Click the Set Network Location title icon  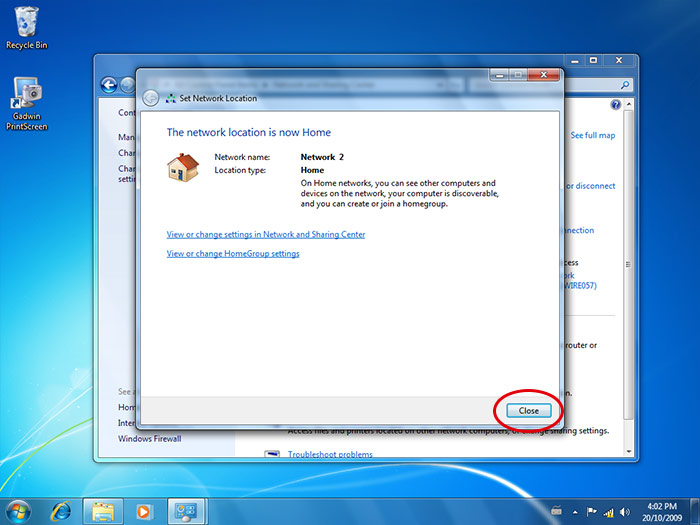(171, 99)
